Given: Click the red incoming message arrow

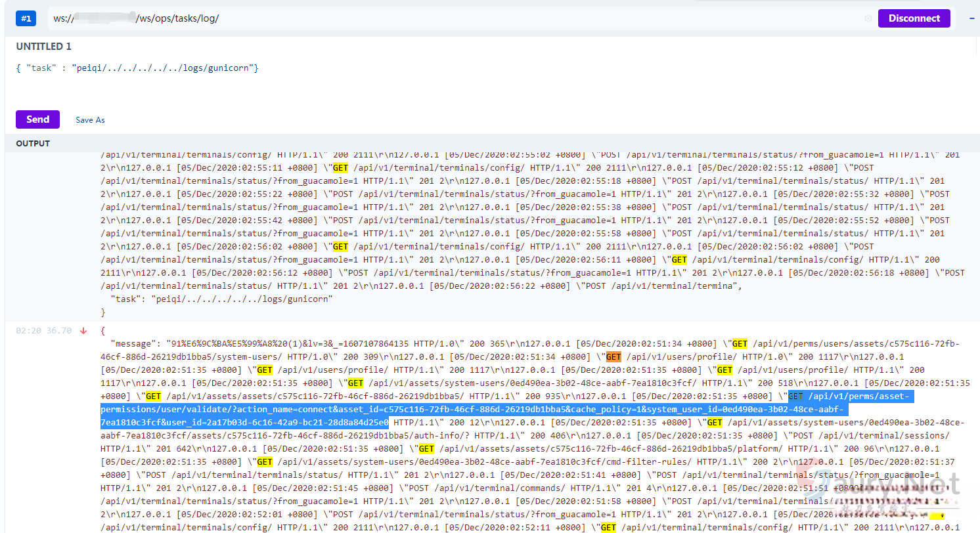Looking at the screenshot, I should pyautogui.click(x=83, y=331).
